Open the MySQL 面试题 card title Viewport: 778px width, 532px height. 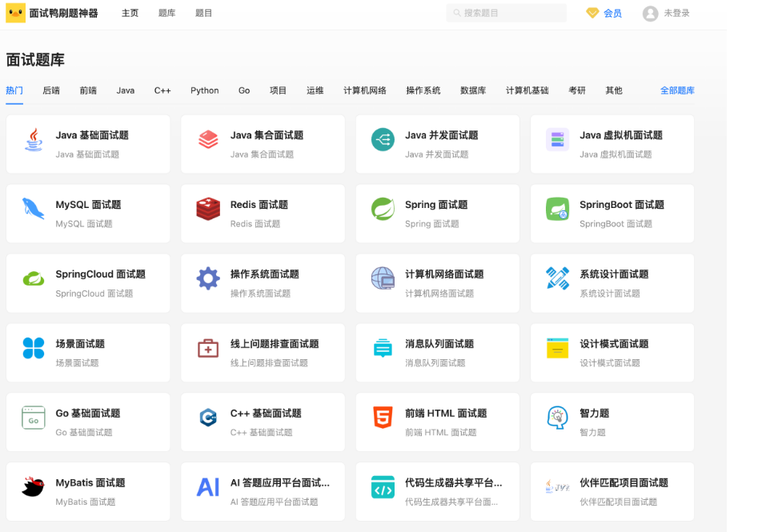click(x=88, y=205)
